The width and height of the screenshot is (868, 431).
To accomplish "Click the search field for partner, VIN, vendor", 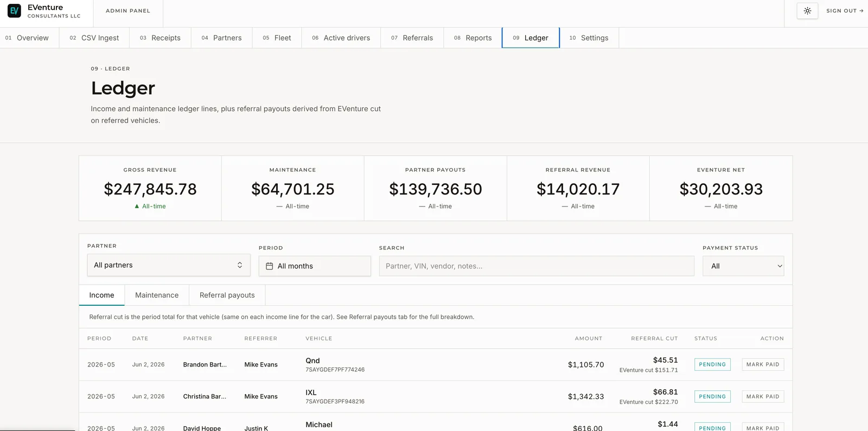I will 537,266.
